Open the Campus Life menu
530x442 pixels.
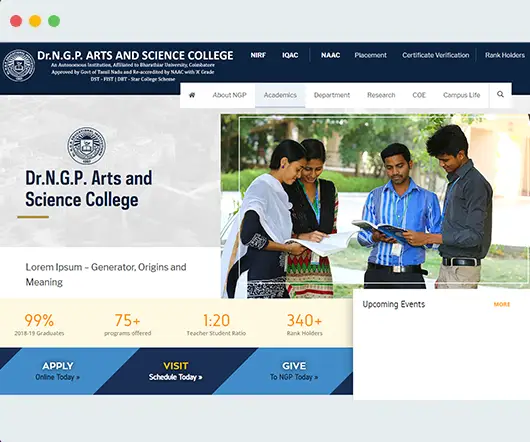tap(461, 95)
